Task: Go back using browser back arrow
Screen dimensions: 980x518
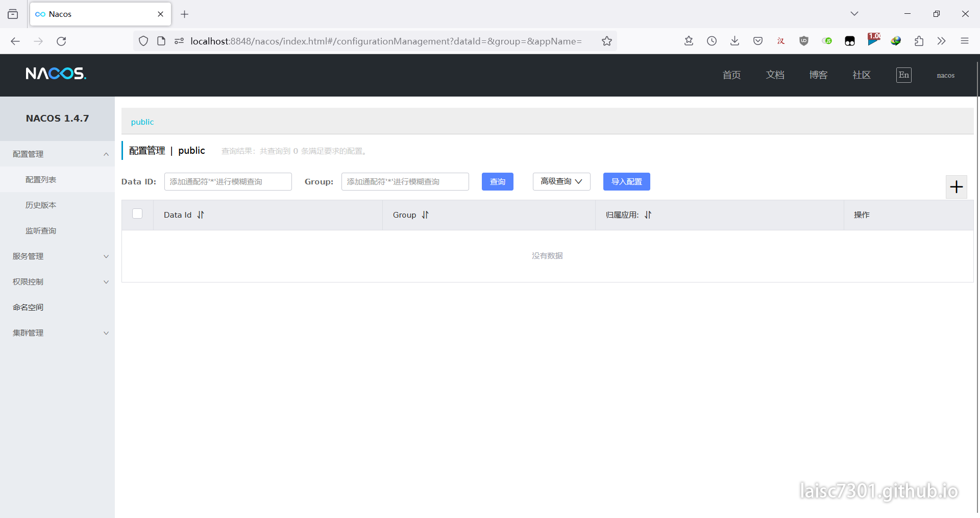Action: click(x=15, y=41)
